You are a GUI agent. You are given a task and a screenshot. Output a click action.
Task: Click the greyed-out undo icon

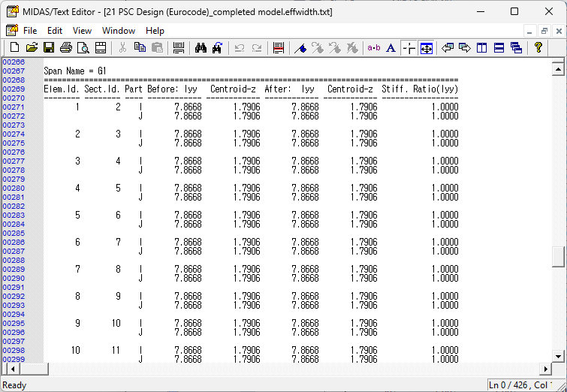tap(240, 47)
